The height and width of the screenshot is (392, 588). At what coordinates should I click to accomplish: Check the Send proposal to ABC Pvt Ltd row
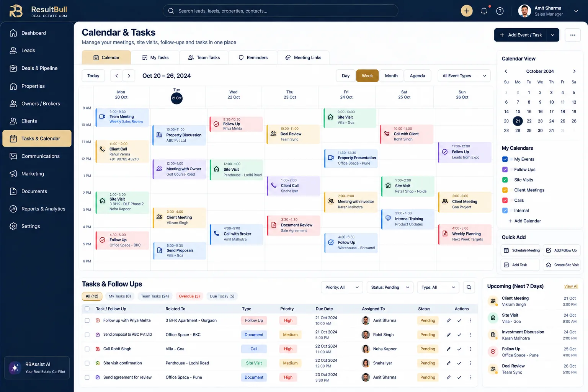(87, 335)
